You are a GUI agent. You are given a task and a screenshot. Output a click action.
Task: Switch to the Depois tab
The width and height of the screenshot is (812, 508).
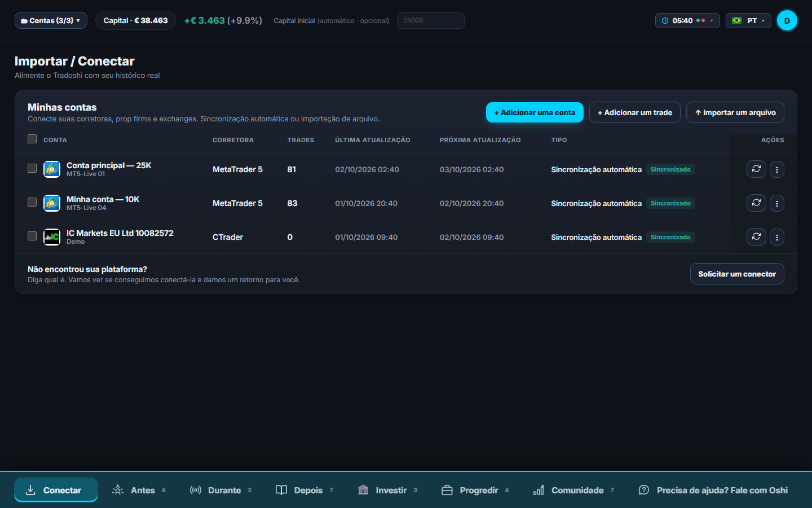(304, 490)
